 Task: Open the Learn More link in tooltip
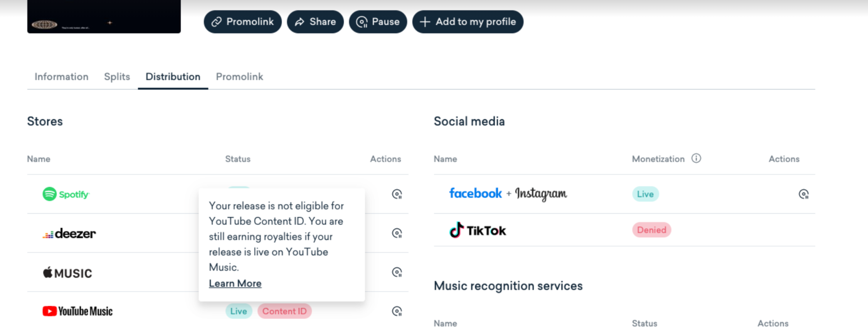[235, 283]
